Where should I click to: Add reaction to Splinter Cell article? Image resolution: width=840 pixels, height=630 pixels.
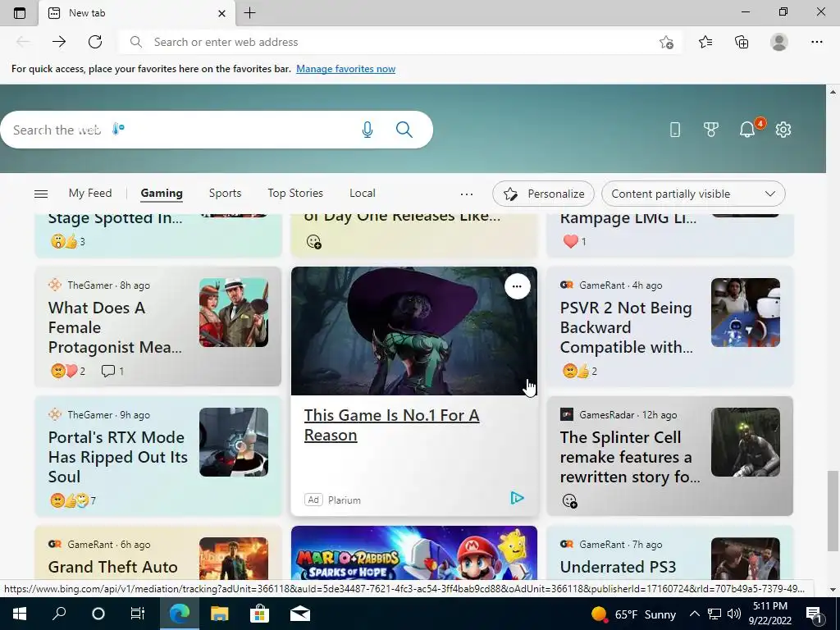point(569,501)
